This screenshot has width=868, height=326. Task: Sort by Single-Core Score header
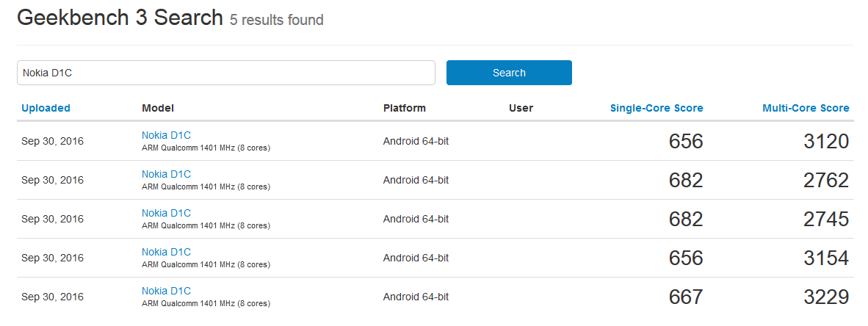point(657,108)
